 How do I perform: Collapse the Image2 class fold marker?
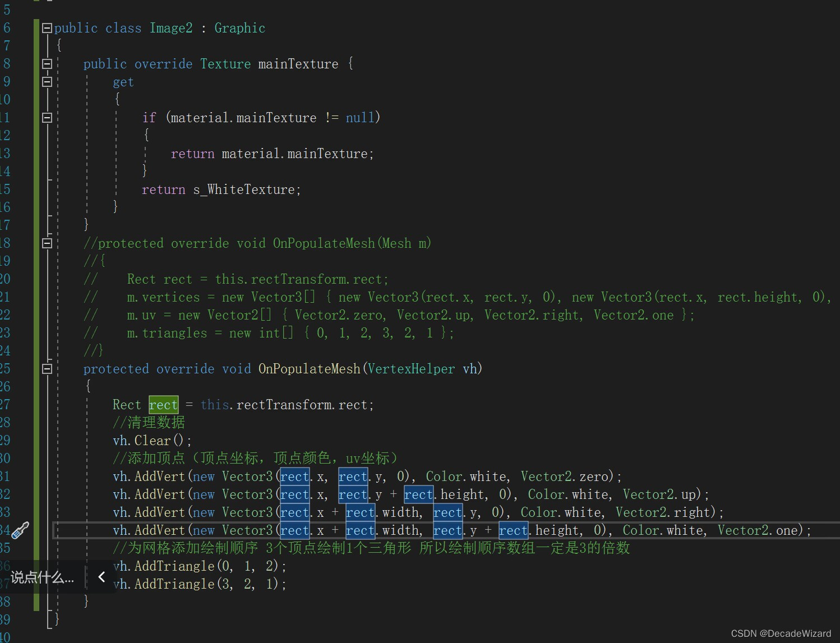[47, 28]
